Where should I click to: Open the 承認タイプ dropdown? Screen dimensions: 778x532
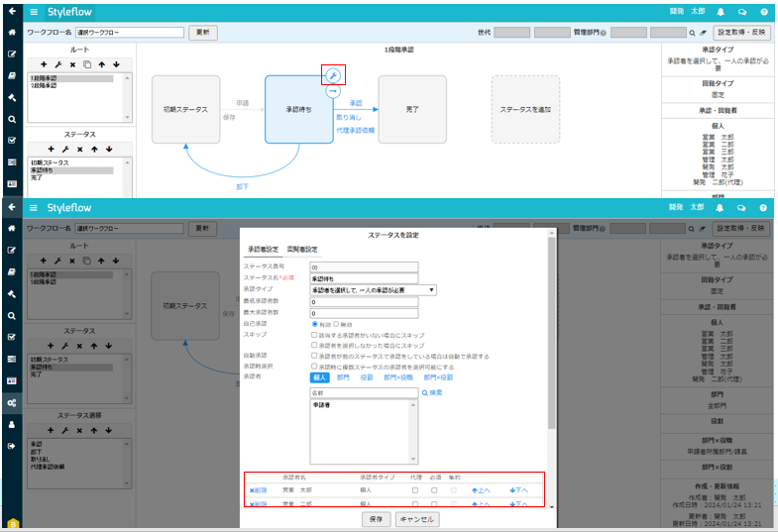[x=373, y=290]
